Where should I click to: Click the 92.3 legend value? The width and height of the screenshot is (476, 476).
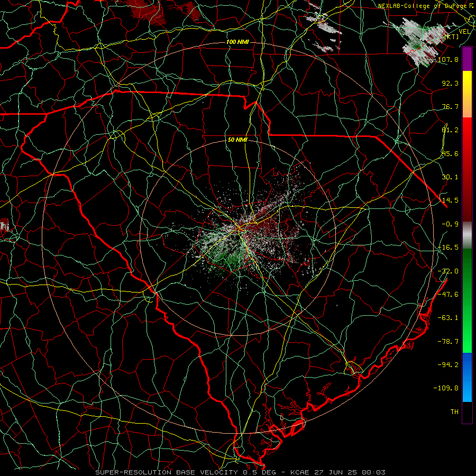(x=450, y=83)
